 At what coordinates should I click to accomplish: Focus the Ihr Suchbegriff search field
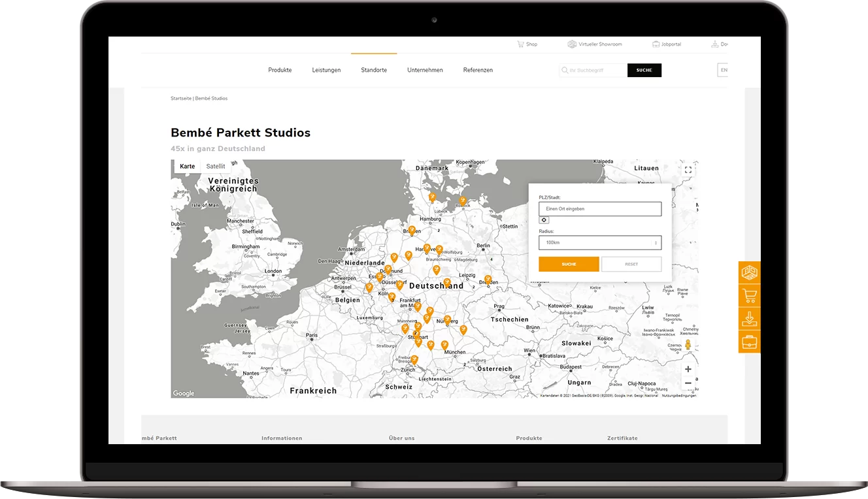(593, 70)
